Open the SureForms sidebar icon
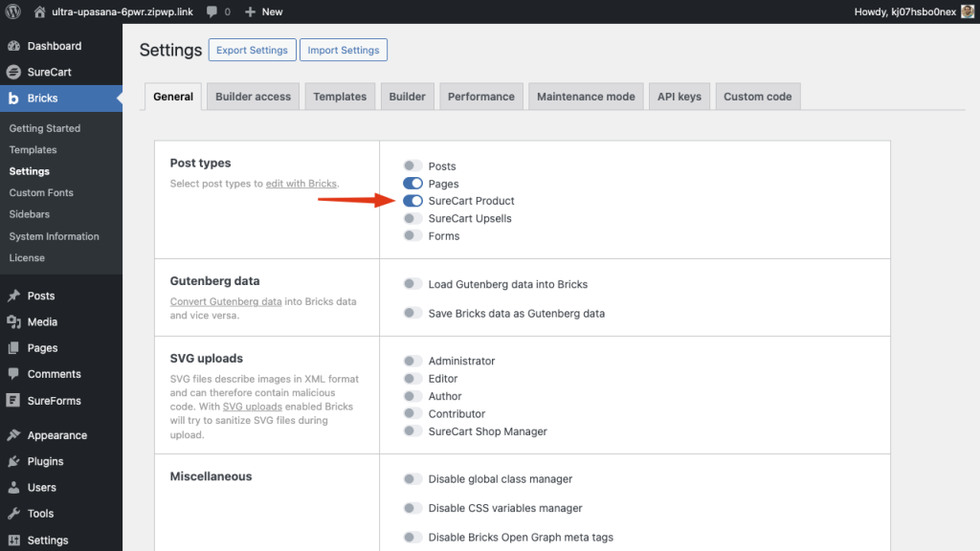Screen dimensions: 980x551 (x=13, y=401)
